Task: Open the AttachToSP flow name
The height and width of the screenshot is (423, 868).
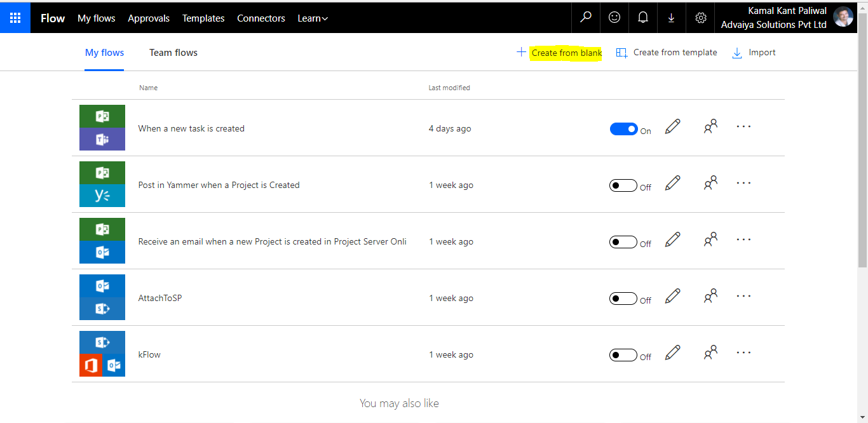Action: tap(160, 298)
